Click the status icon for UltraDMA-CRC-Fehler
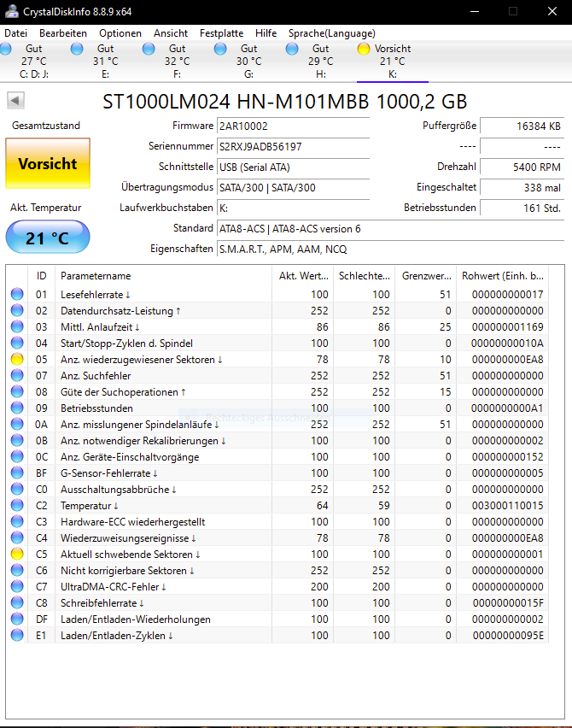 click(x=17, y=586)
